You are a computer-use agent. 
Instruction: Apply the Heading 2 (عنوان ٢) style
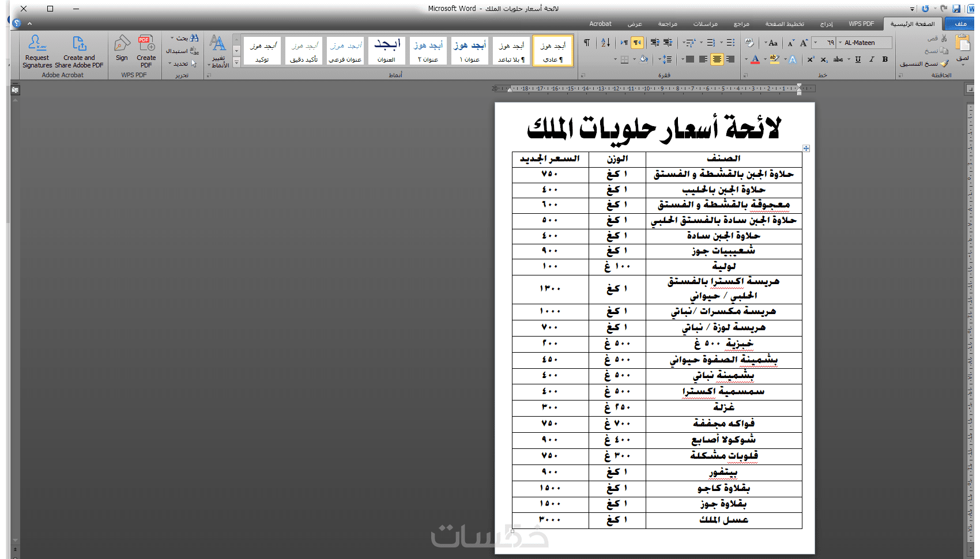(x=428, y=51)
